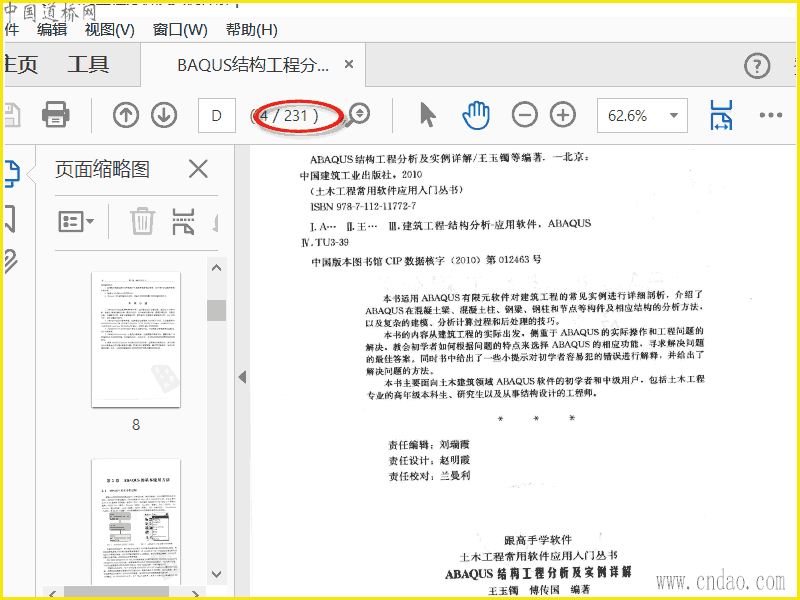
Task: Go to previous page with up arrow
Action: point(126,115)
